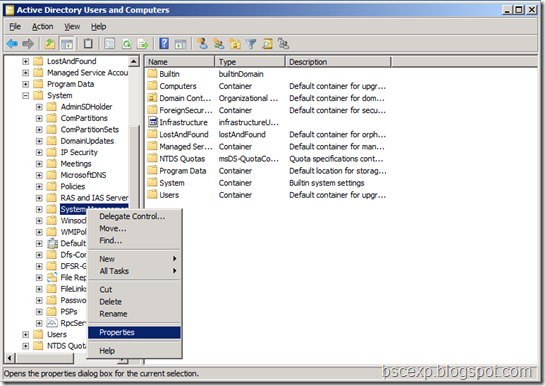
Task: Click the Properties sheet toolbar icon
Action: pyautogui.click(x=110, y=44)
